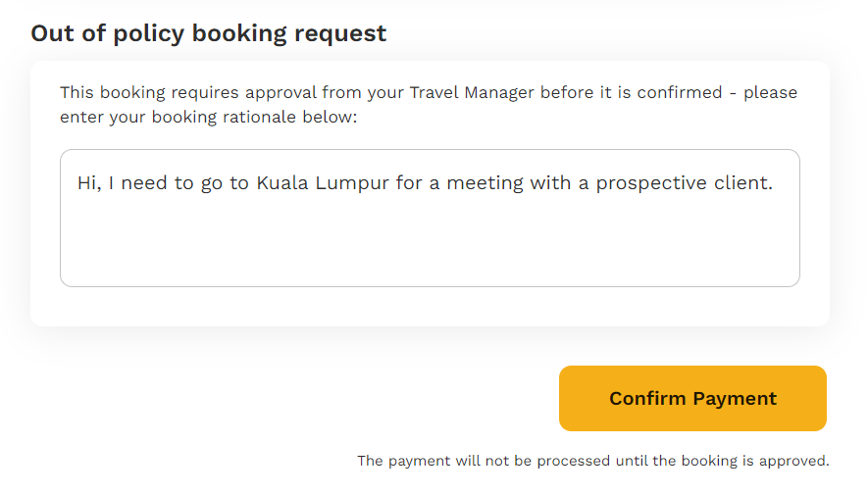Image resolution: width=868 pixels, height=494 pixels.
Task: Click the payment-not-processed note under the button
Action: point(592,460)
